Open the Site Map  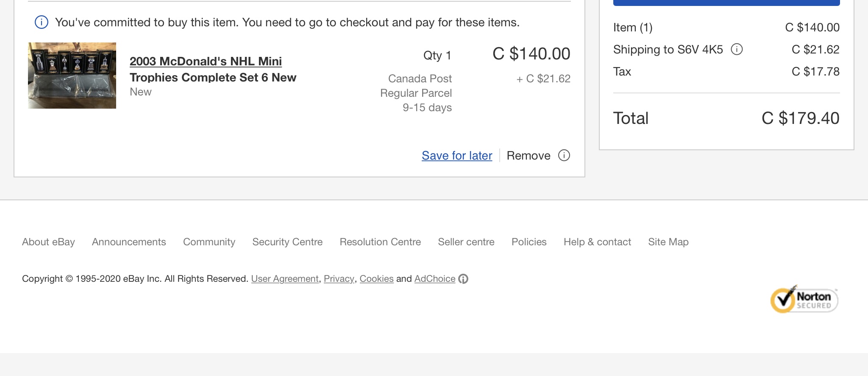(668, 242)
